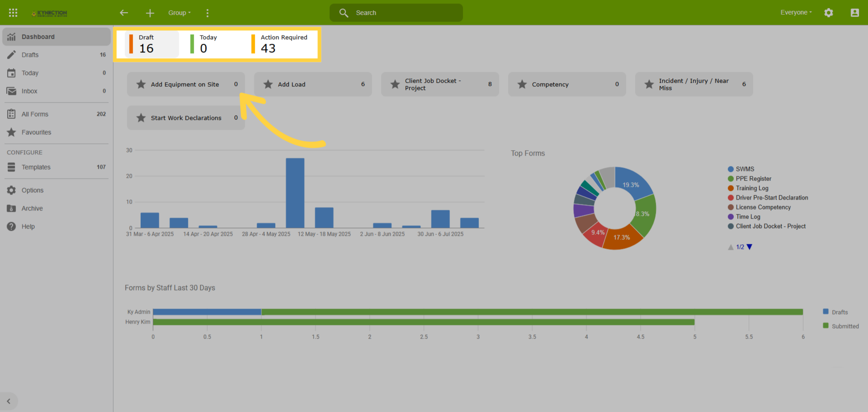Open the settings gear in top bar
Viewport: 868px width, 412px height.
pyautogui.click(x=829, y=13)
